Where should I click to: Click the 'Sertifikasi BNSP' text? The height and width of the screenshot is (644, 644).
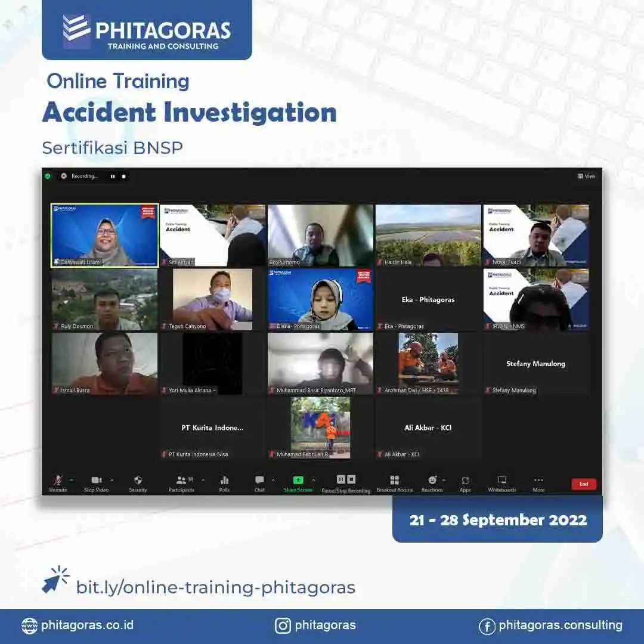[113, 148]
